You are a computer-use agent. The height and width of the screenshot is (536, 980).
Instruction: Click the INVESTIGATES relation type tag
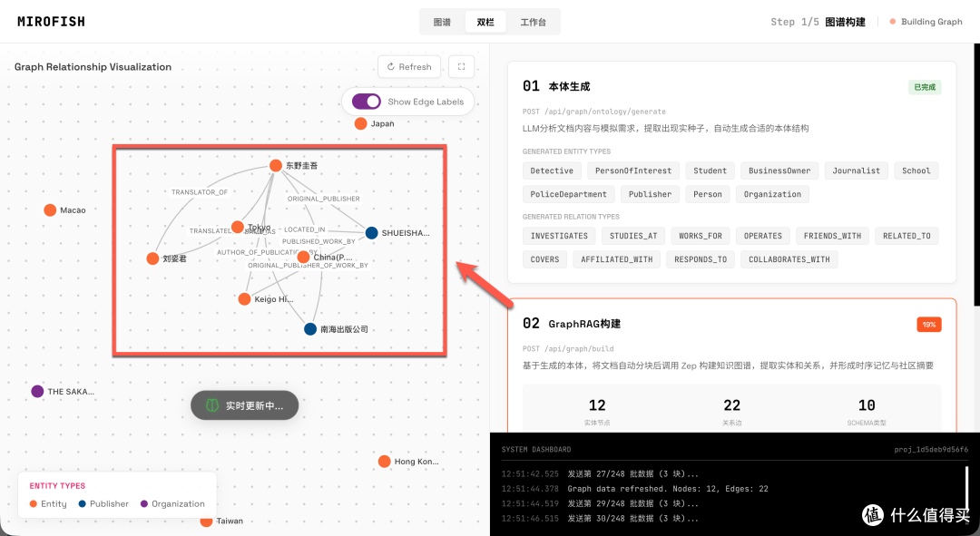[559, 236]
